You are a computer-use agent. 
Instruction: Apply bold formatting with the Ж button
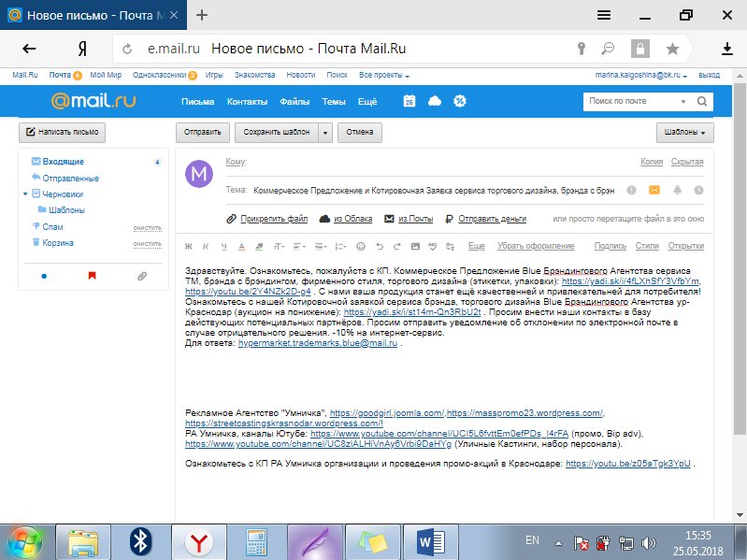[188, 246]
